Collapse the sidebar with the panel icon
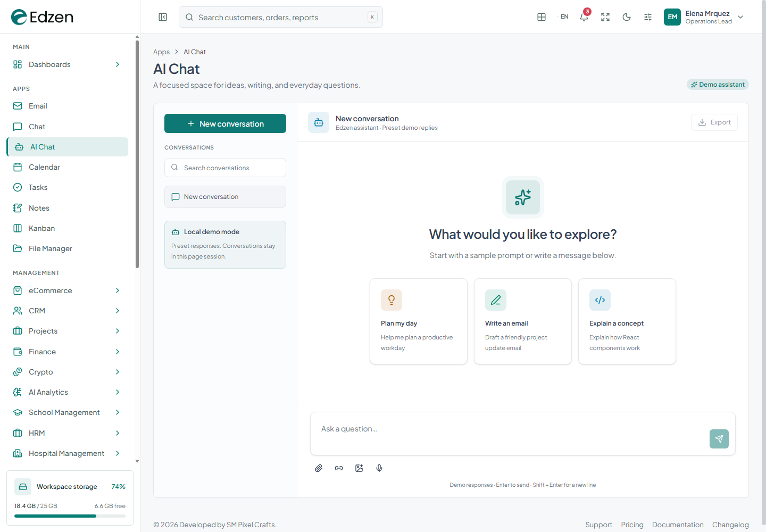Viewport: 766px width, 532px height. coord(163,17)
